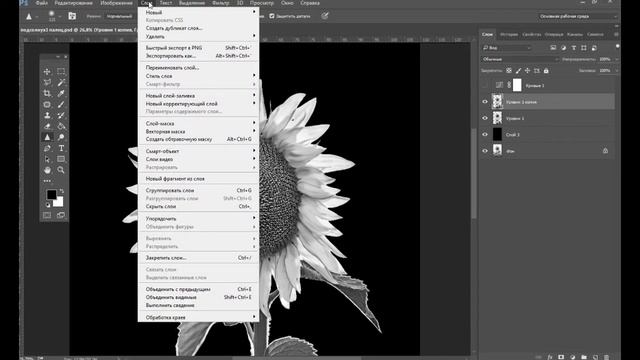Open the layer blend mode dropdown

point(519,59)
